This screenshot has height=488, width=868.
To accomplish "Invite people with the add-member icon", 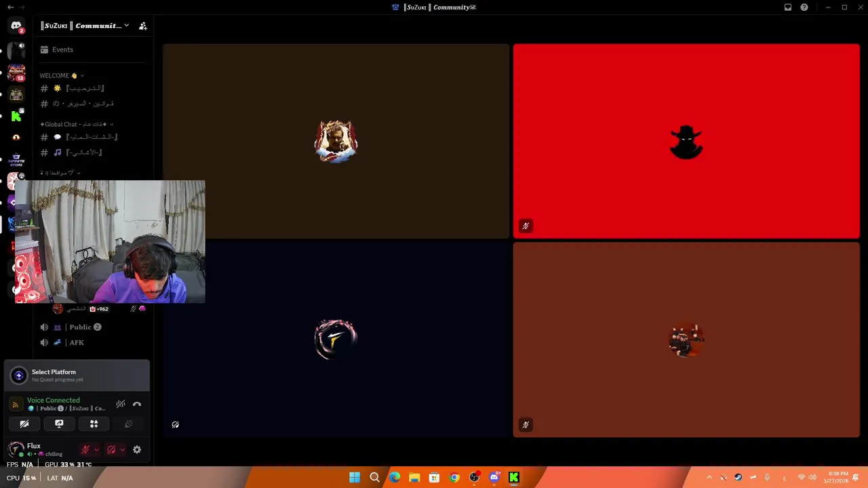I will pos(142,26).
